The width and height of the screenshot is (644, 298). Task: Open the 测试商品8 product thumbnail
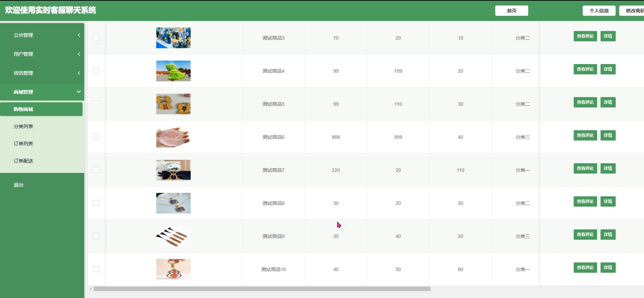173,203
